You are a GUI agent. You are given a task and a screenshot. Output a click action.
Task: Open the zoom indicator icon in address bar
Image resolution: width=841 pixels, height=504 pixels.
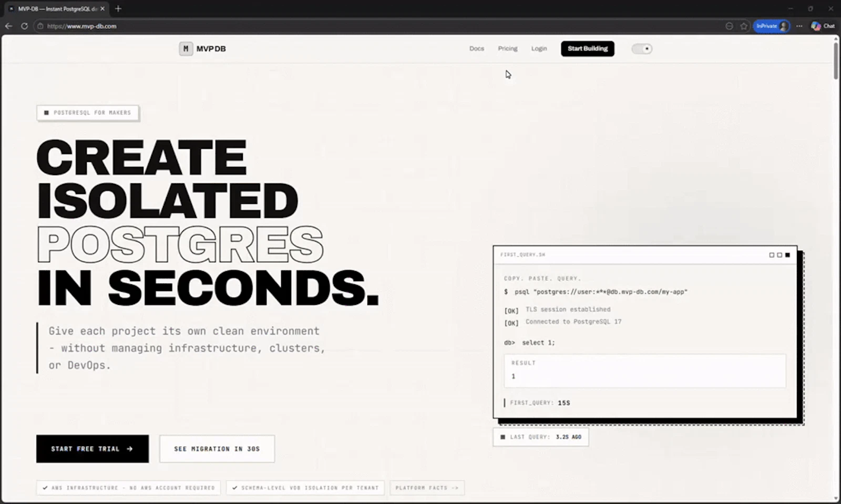click(x=729, y=26)
